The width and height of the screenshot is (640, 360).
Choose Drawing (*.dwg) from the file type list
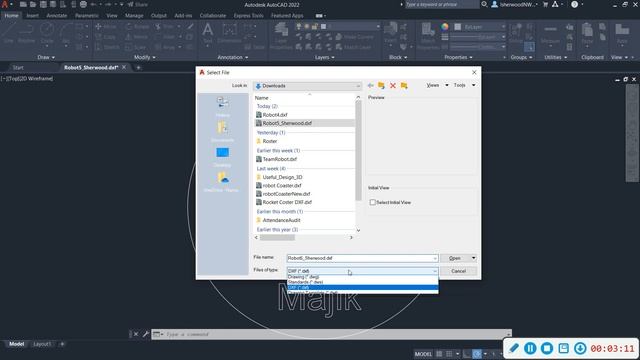click(362, 277)
